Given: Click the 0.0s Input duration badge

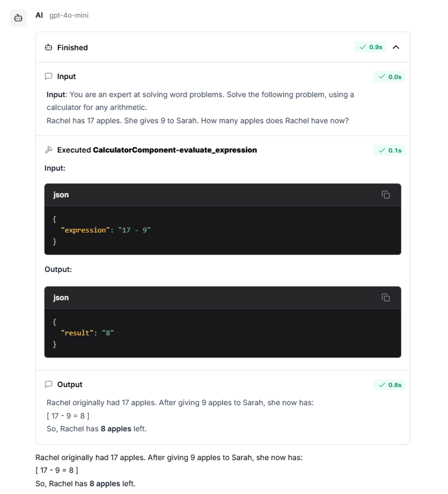Looking at the screenshot, I should pyautogui.click(x=389, y=77).
